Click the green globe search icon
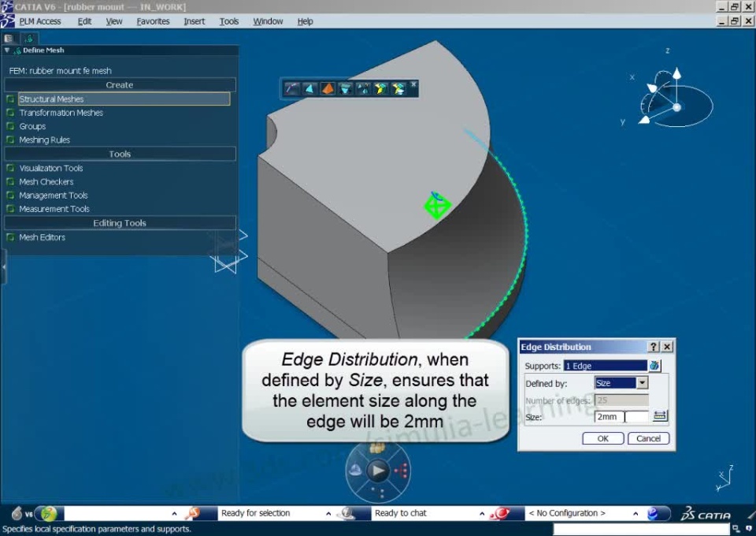Image resolution: width=756 pixels, height=536 pixels. click(x=48, y=514)
